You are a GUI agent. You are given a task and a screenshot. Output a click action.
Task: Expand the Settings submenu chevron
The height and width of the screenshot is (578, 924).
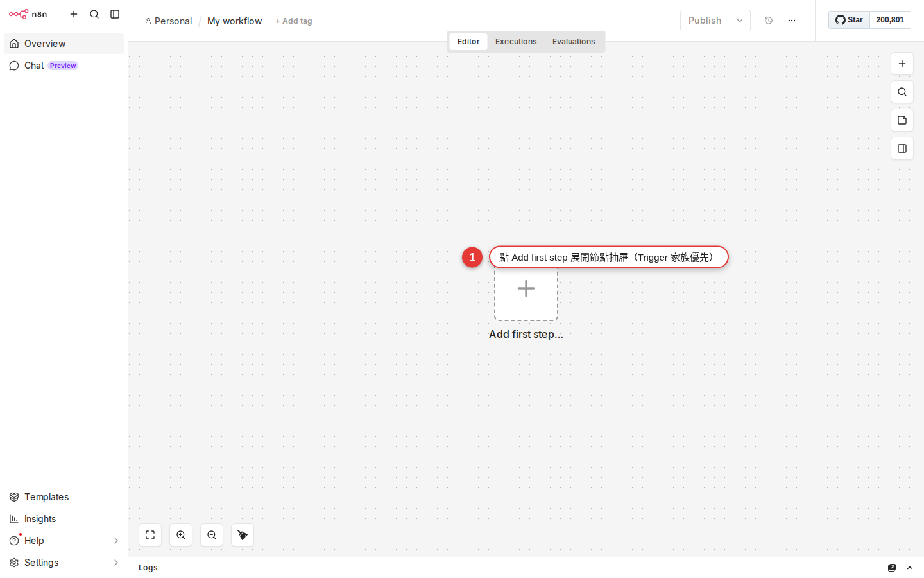tap(116, 563)
